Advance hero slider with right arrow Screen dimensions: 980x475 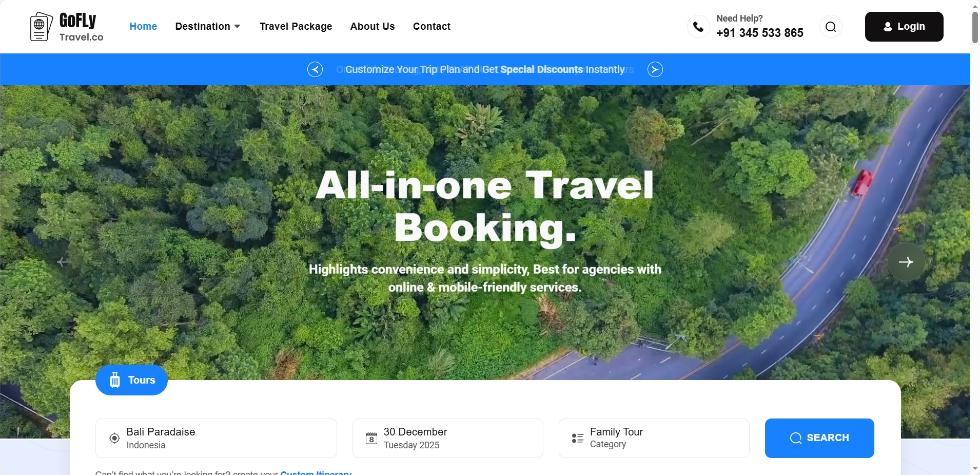906,262
